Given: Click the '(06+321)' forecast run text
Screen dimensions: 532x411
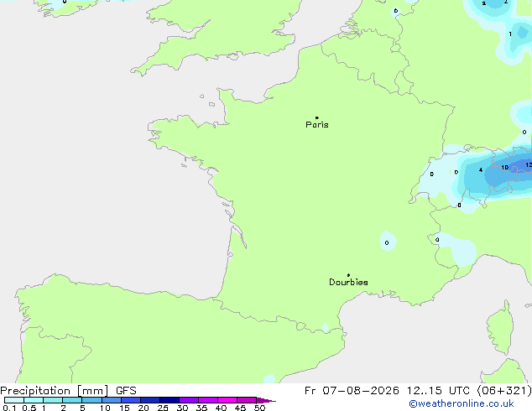Looking at the screenshot, I should tap(504, 391).
